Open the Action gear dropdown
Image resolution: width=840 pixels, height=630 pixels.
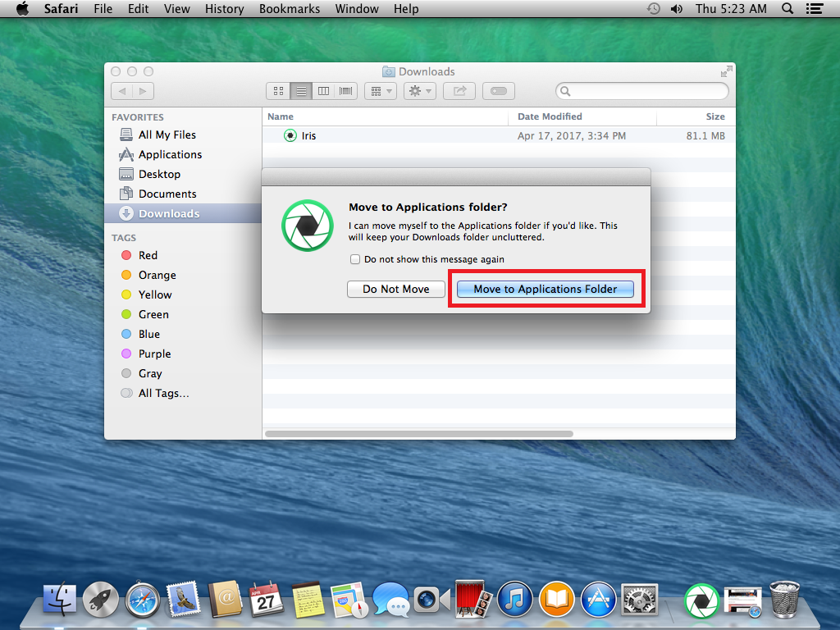[x=420, y=91]
